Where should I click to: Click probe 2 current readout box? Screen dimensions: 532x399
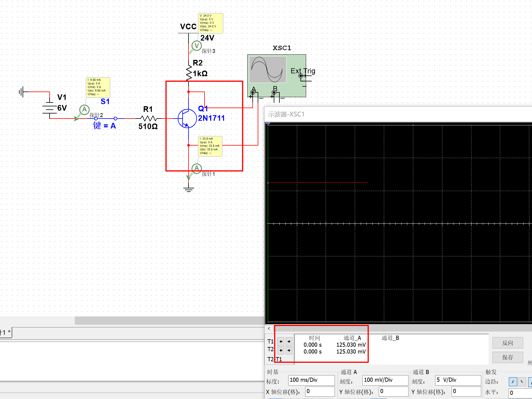(x=98, y=87)
